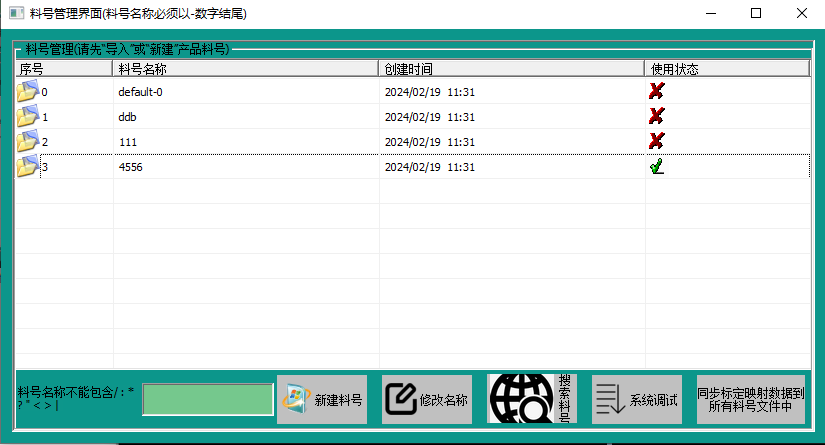Open 搜索料号 with the globe icon
Image resolution: width=825 pixels, height=445 pixels.
[x=532, y=399]
